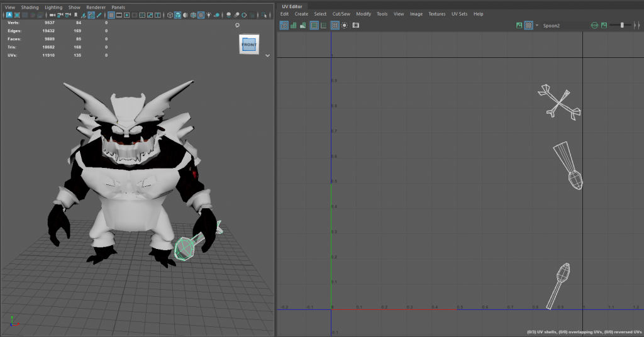This screenshot has height=337, width=644.
Task: Open the Help menu in UV Editor
Action: click(479, 14)
